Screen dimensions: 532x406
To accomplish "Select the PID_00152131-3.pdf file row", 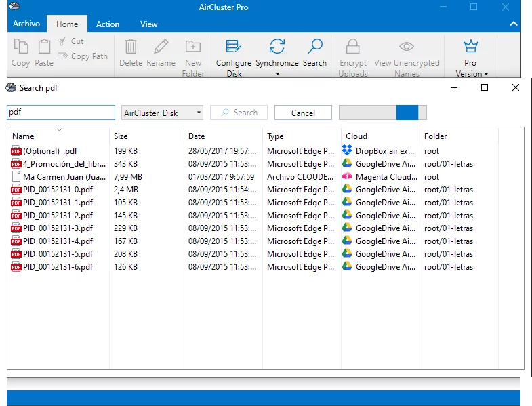I will coord(58,228).
